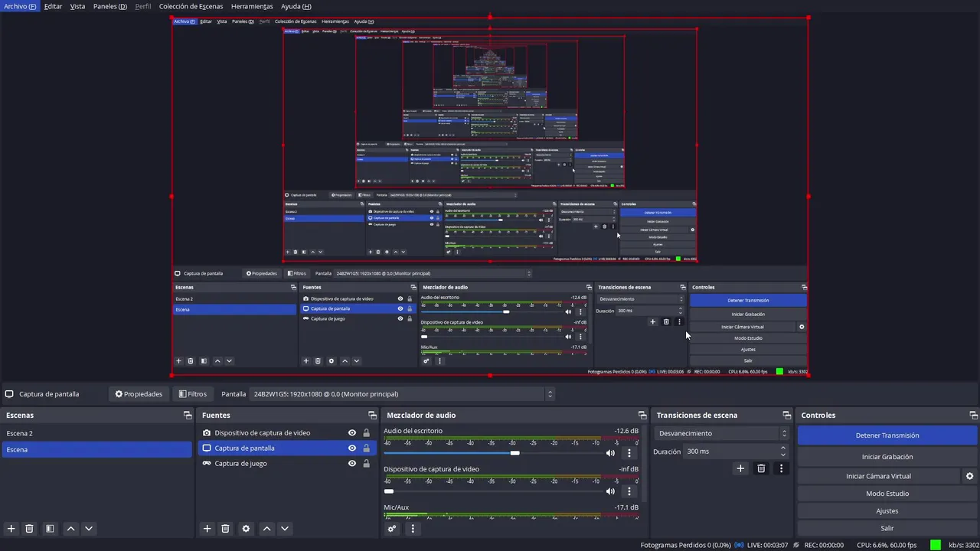
Task: Open transition properties three-dot menu
Action: coord(781,468)
